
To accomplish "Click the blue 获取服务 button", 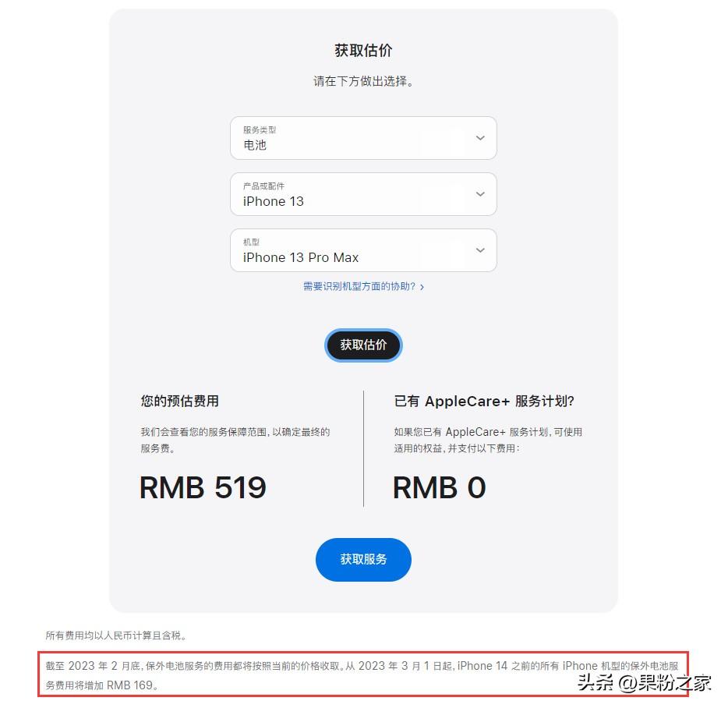I will point(363,559).
